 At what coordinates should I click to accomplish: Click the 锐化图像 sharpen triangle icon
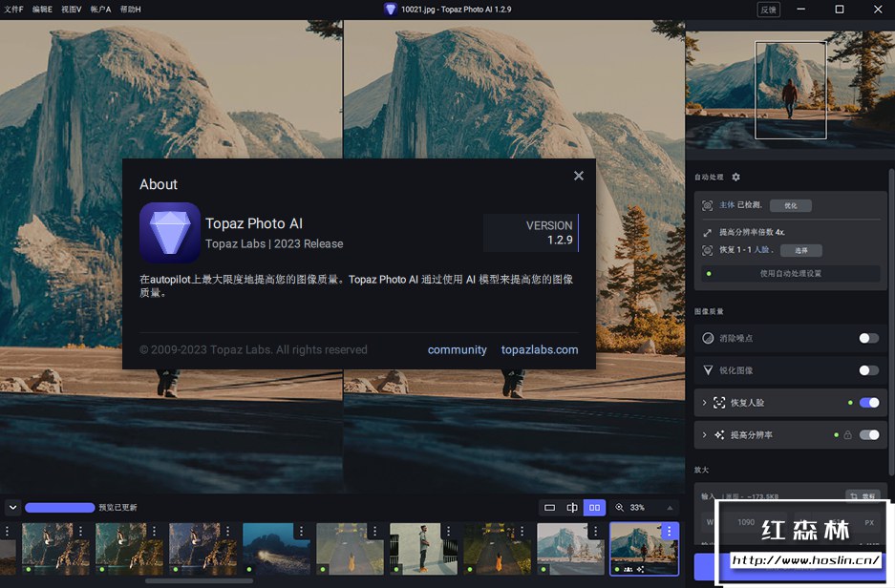click(708, 370)
